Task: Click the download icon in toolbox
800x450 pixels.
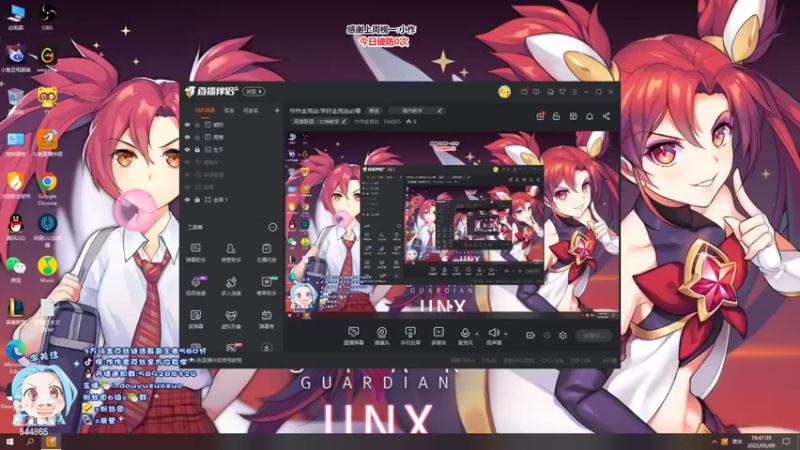Action: (266, 347)
